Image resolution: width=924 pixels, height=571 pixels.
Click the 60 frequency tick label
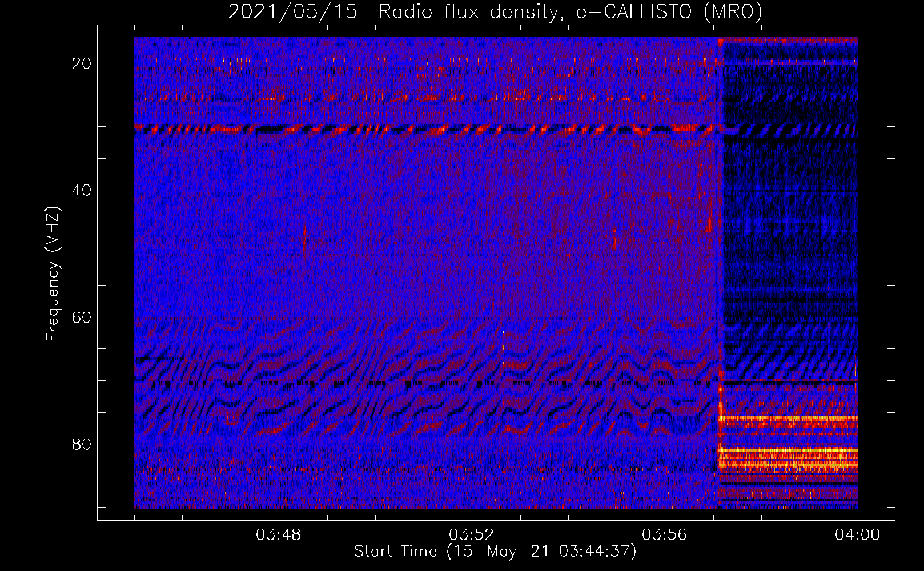pyautogui.click(x=82, y=317)
